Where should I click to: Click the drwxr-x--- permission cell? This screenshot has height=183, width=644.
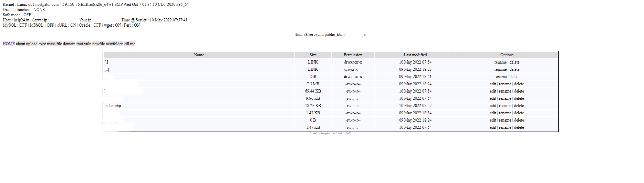tap(353, 69)
